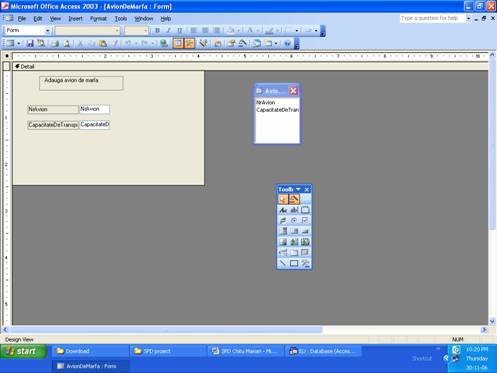Select the Line tool in the Toolbox
The height and width of the screenshot is (373, 497).
coord(283,263)
